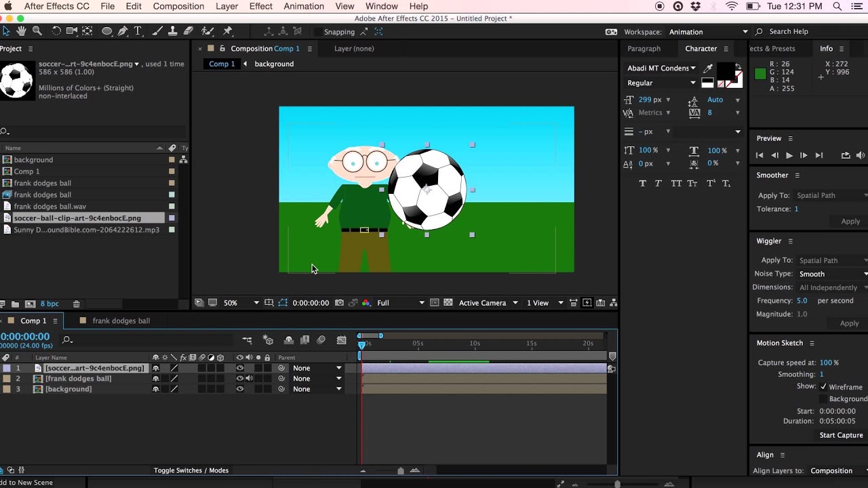Open the Composition menu

(x=178, y=6)
